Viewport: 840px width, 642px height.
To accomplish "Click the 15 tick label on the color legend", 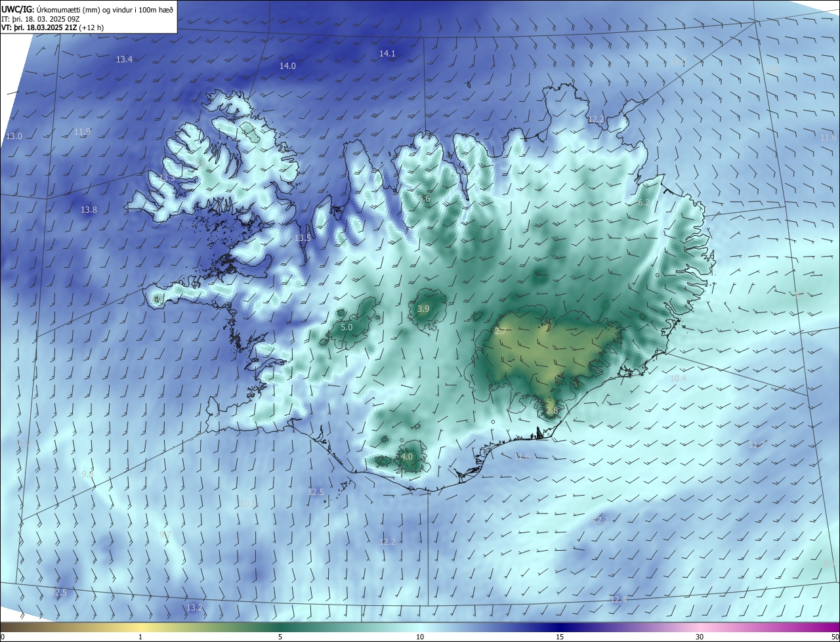I will [x=560, y=637].
